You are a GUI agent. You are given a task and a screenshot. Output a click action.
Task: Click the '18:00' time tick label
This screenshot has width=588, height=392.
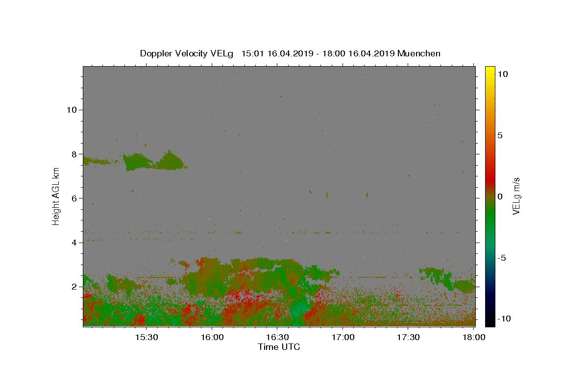(473, 338)
